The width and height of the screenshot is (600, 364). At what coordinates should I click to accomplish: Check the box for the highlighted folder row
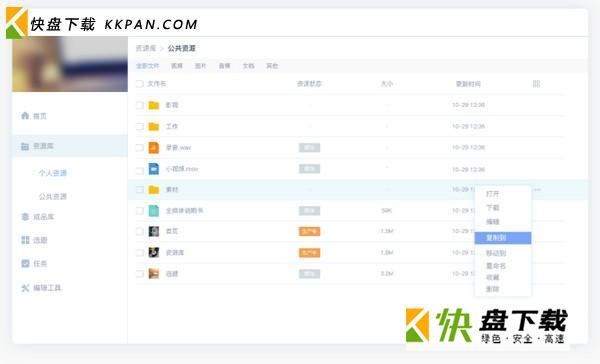pyautogui.click(x=140, y=189)
